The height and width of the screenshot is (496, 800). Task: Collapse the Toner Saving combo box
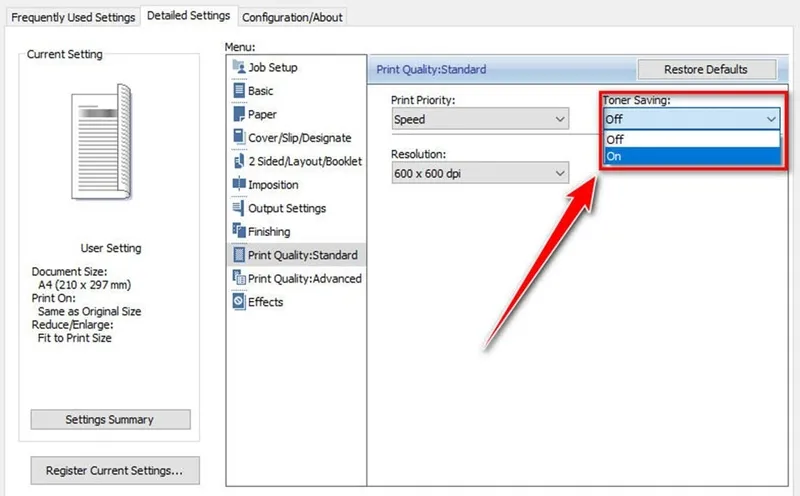[770, 119]
